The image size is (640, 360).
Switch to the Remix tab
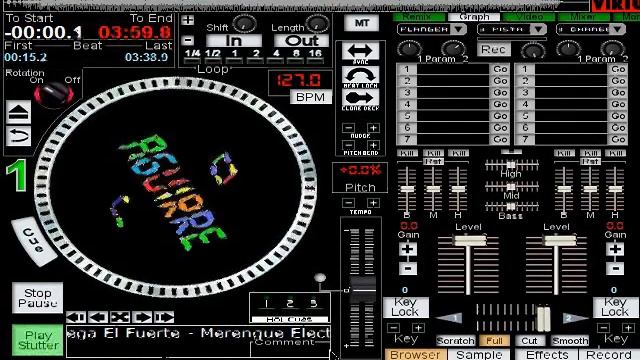(x=419, y=17)
